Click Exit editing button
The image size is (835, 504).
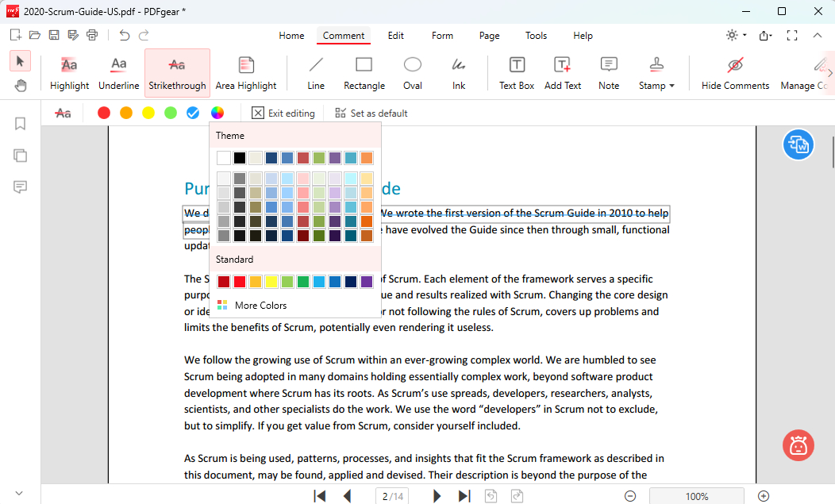tap(283, 113)
